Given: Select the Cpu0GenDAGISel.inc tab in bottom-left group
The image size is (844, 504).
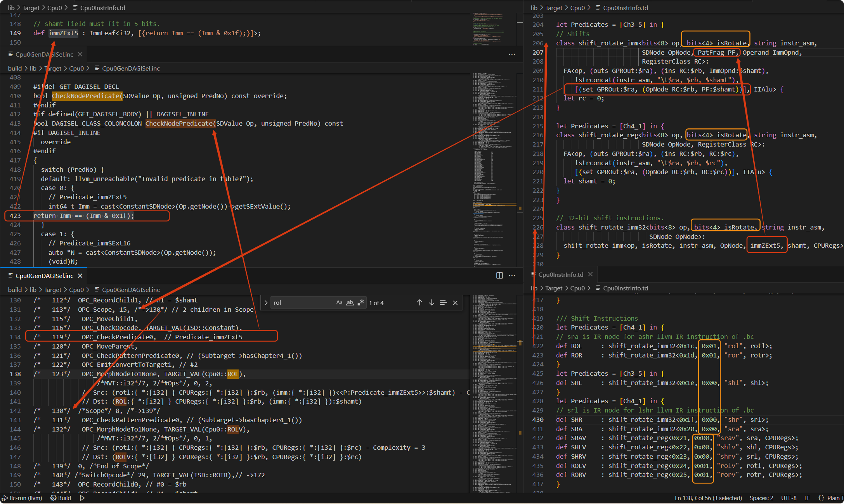Looking at the screenshot, I should pos(44,276).
